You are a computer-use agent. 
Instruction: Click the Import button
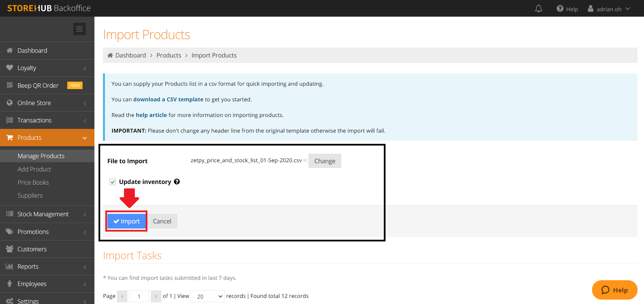(126, 221)
